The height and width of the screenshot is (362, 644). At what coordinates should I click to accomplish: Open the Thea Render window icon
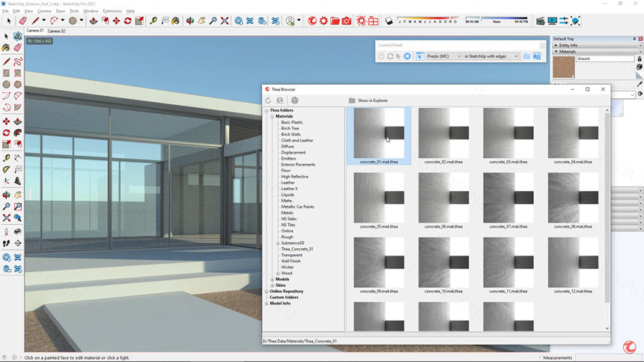[312, 20]
